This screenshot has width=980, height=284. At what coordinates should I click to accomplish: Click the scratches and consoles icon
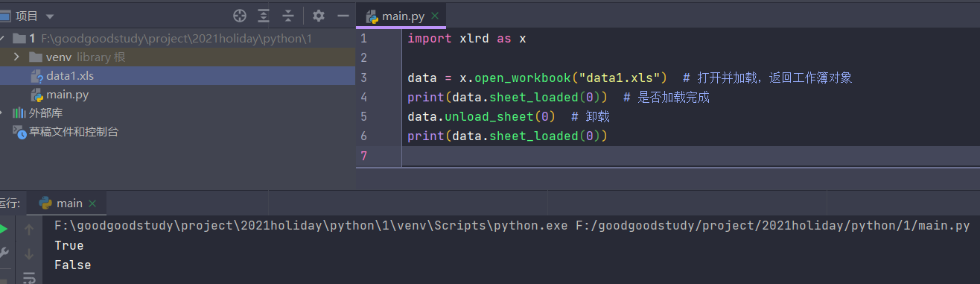19,132
